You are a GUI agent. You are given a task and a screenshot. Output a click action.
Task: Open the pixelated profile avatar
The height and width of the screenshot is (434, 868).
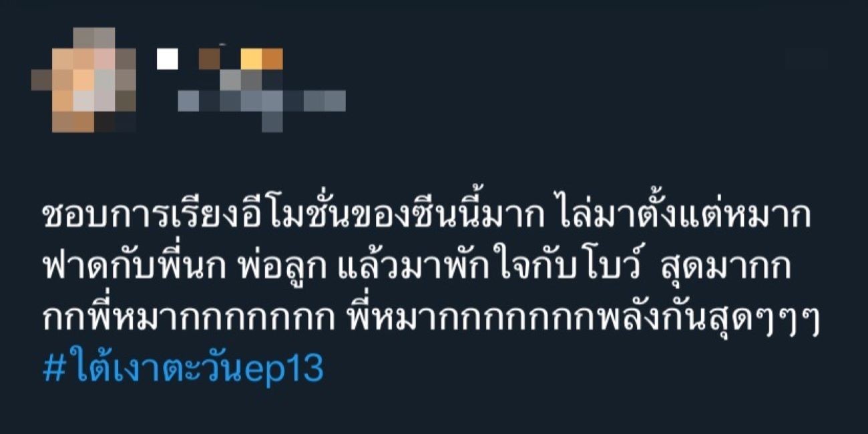83,80
